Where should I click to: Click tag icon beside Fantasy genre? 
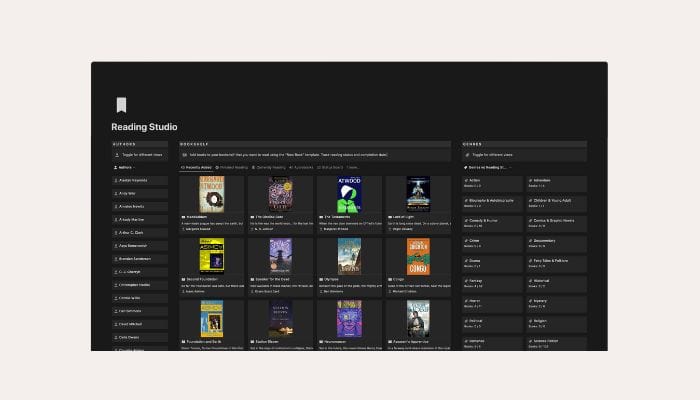466,281
